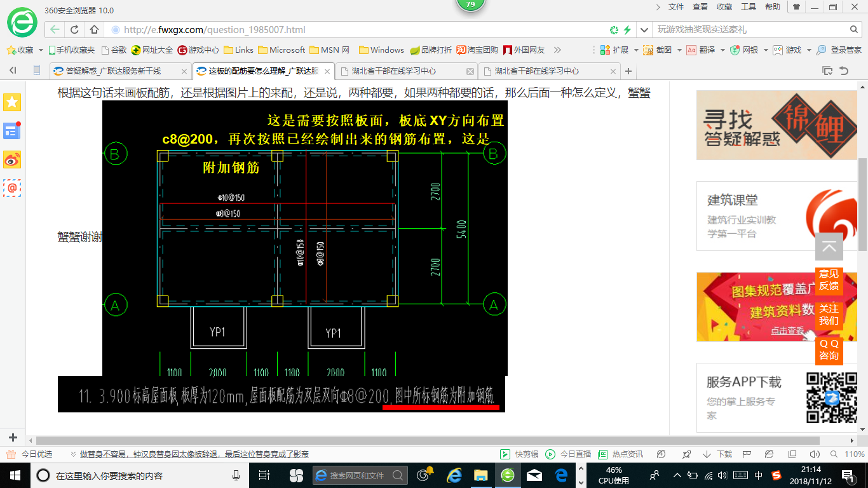Open the Windows bookmark folder

point(381,50)
